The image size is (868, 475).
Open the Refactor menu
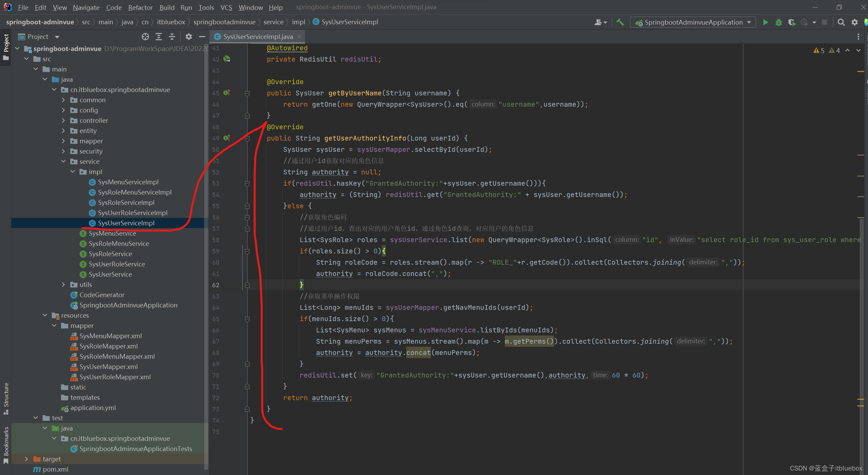pos(140,7)
